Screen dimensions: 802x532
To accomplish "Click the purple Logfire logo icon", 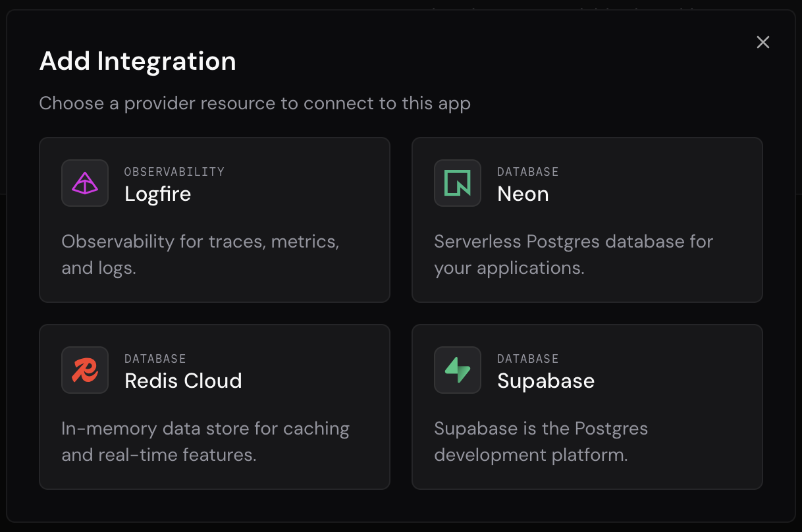I will coord(85,183).
